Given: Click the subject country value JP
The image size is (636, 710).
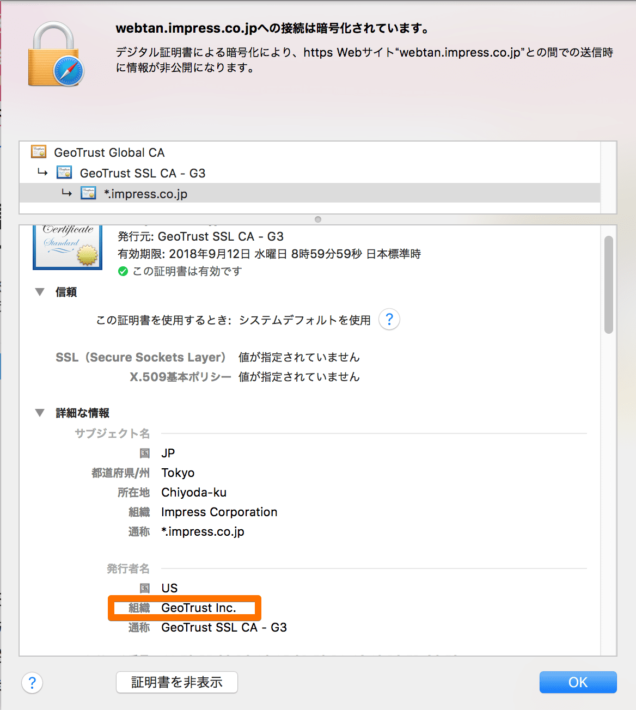Looking at the screenshot, I should tap(168, 453).
